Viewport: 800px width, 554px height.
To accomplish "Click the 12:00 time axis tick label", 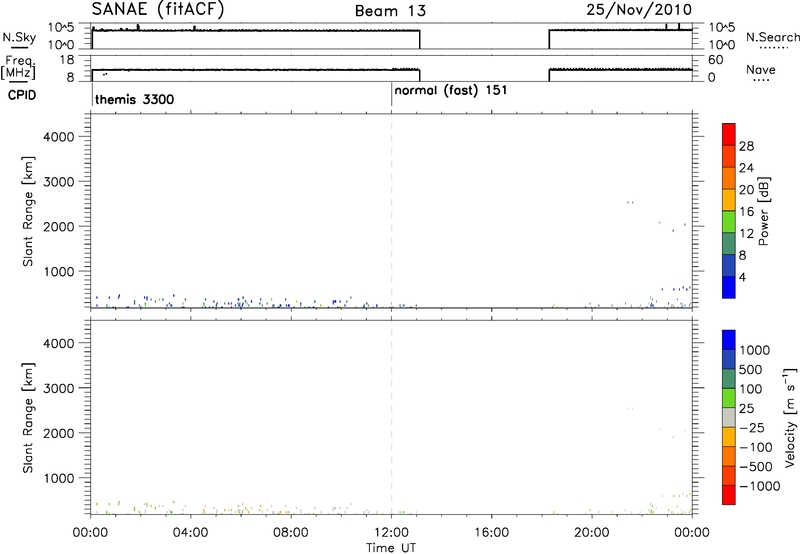I will point(391,533).
